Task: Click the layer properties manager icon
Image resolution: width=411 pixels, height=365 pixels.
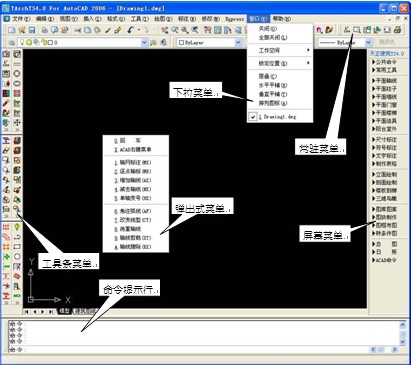Action: tap(12, 42)
